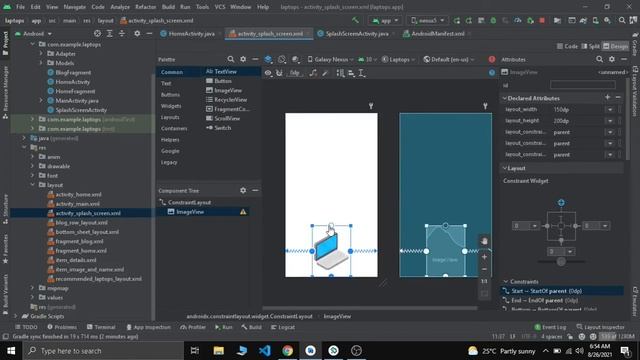Open Chrome from the Windows taskbar
640x360 pixels.
287,351
